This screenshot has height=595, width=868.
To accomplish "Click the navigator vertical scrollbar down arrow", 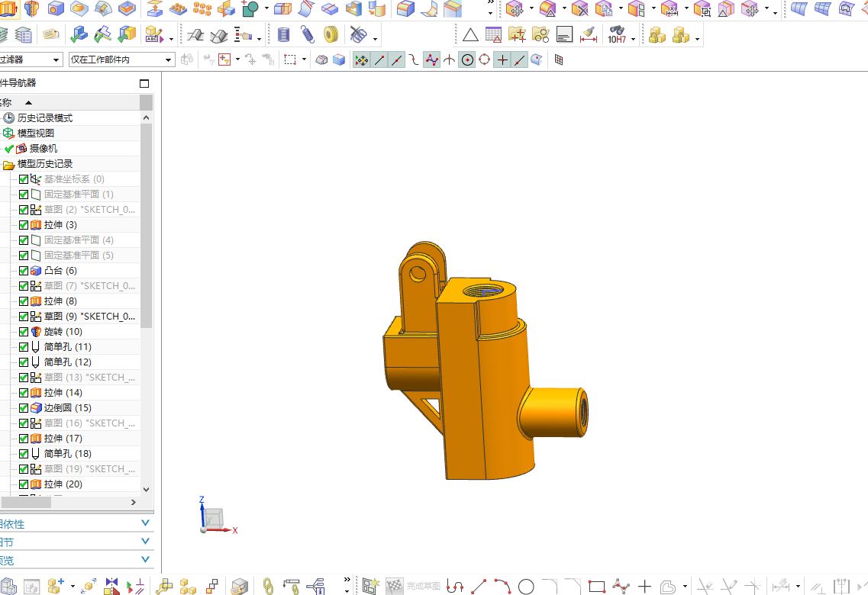I will pos(146,490).
